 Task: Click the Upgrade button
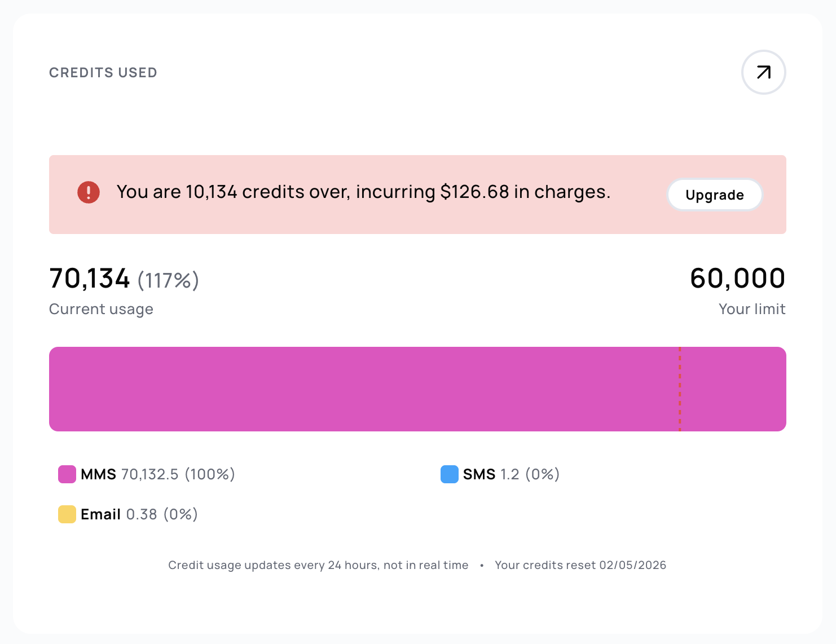tap(714, 195)
